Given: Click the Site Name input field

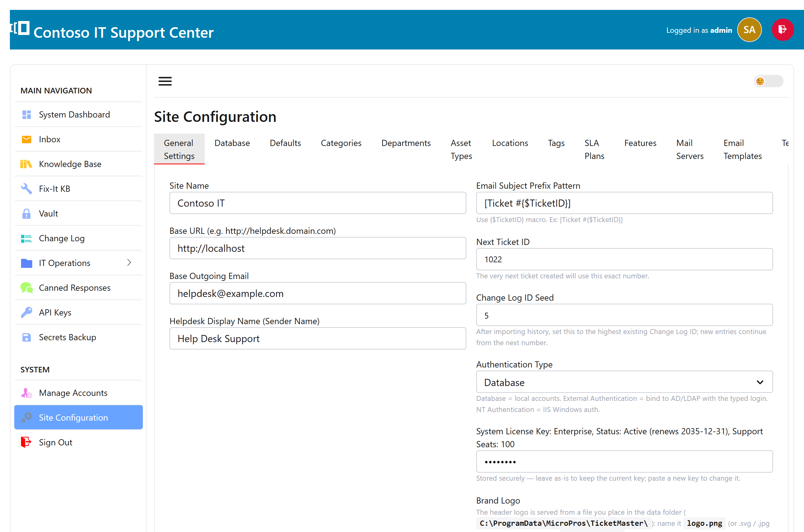Looking at the screenshot, I should pyautogui.click(x=318, y=203).
